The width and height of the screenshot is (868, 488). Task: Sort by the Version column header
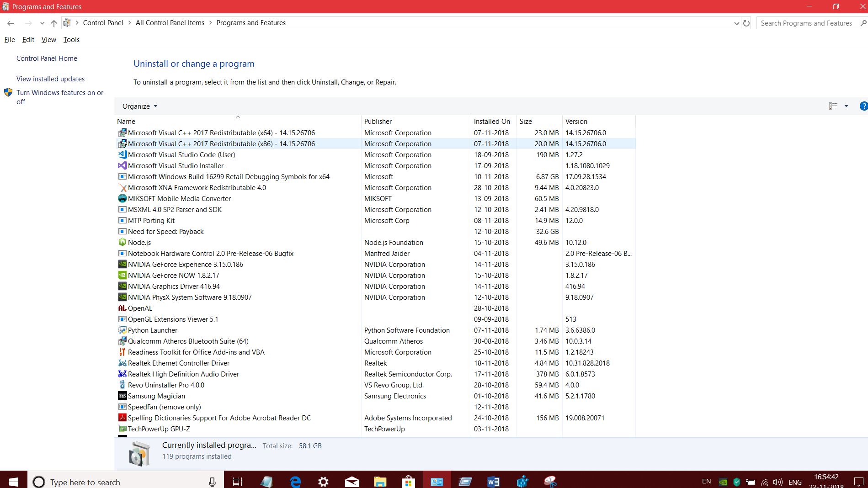click(x=599, y=121)
